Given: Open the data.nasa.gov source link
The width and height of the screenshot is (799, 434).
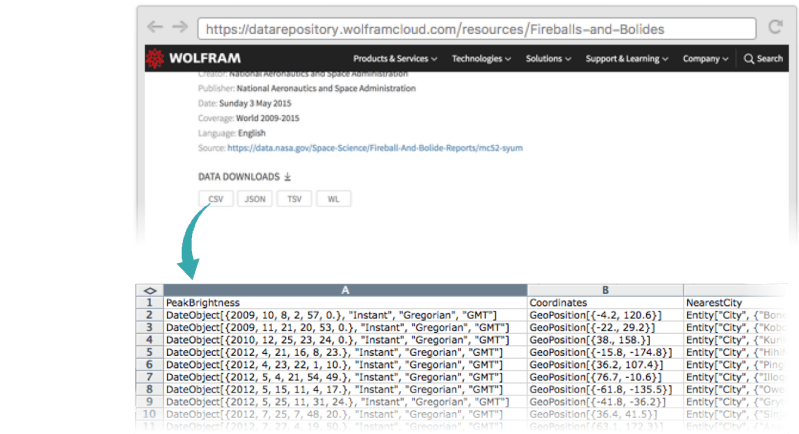Looking at the screenshot, I should point(375,148).
